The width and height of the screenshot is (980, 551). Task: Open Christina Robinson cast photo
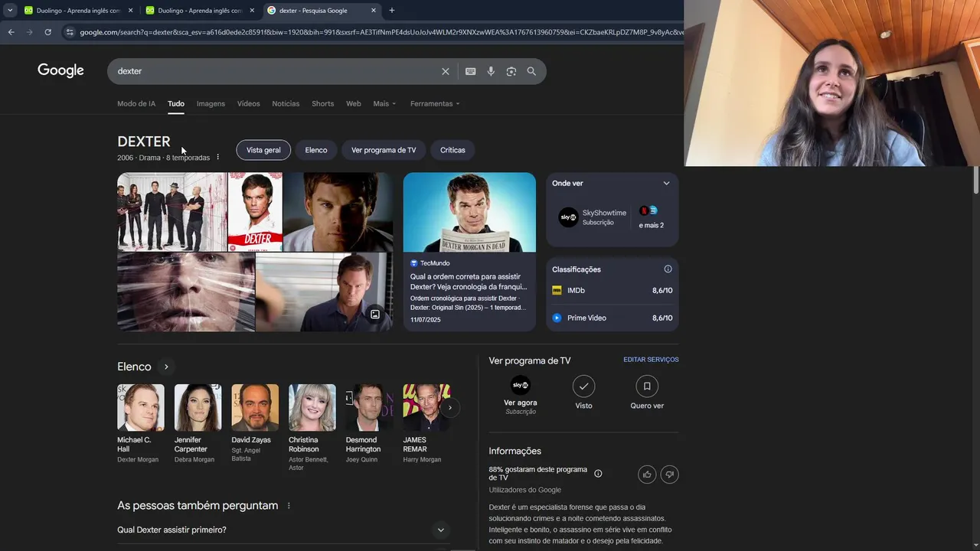[x=312, y=407]
